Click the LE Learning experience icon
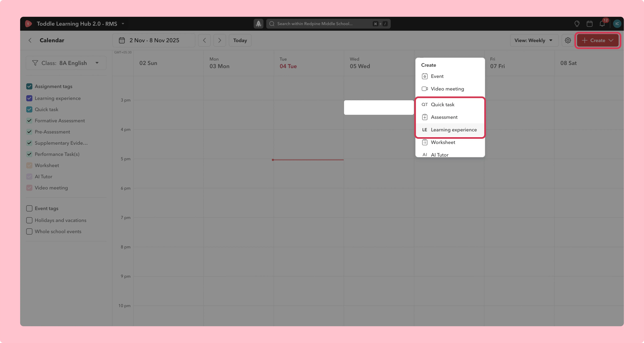The height and width of the screenshot is (343, 644). pyautogui.click(x=425, y=130)
